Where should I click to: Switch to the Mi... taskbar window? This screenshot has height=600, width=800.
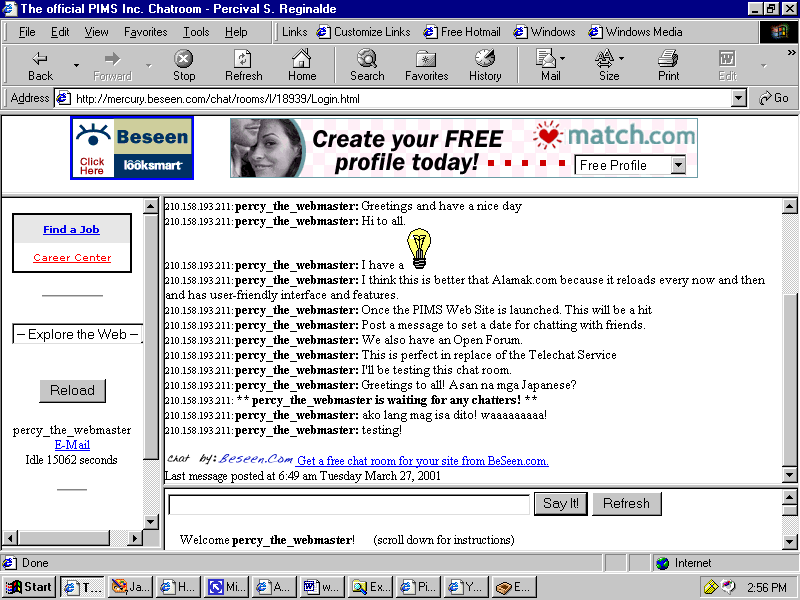click(227, 587)
